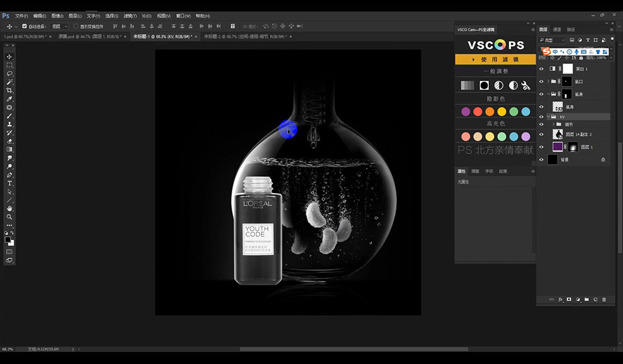
Task: Hide the 黑白 1 adjustment layer
Action: coord(541,69)
